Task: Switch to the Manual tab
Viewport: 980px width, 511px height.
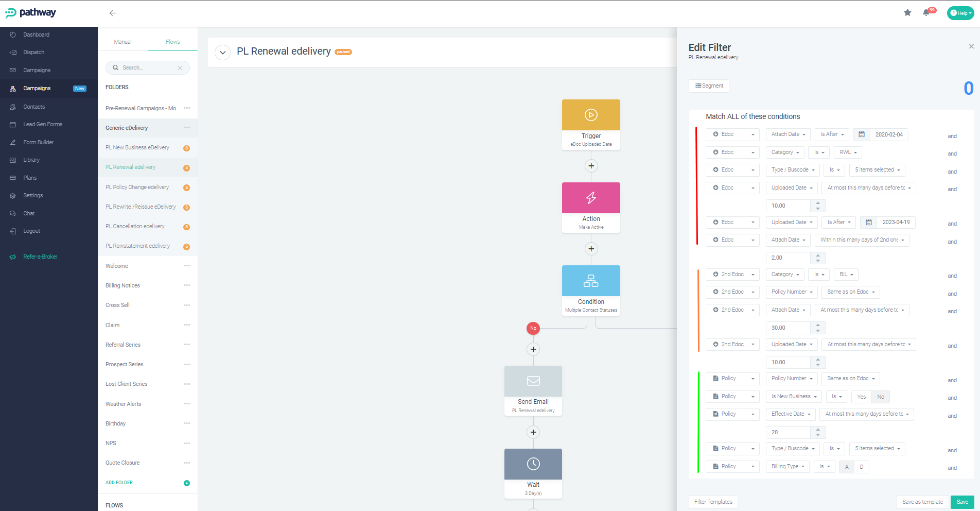Action: pos(122,42)
